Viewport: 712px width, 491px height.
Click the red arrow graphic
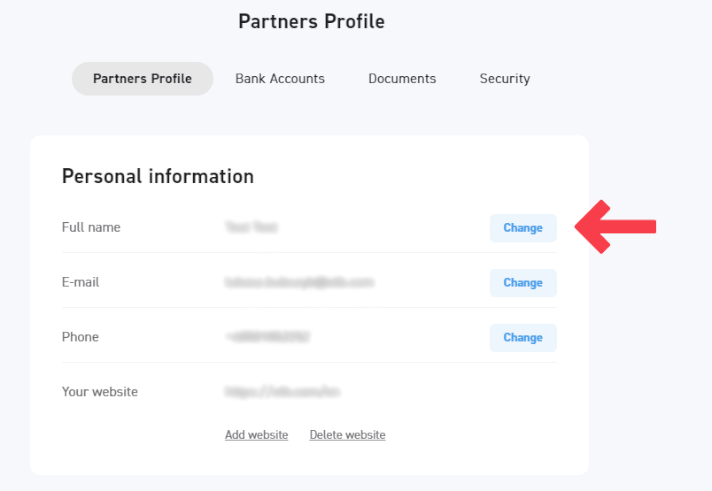[x=615, y=227]
